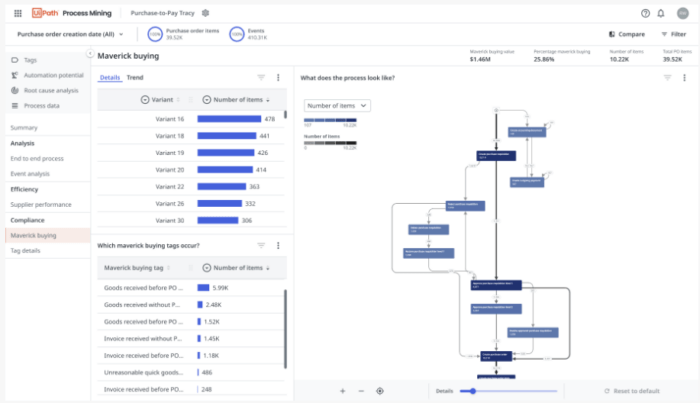Screen dimensions: 700x403
Task: Open the app launcher grid icon
Action: click(x=18, y=13)
